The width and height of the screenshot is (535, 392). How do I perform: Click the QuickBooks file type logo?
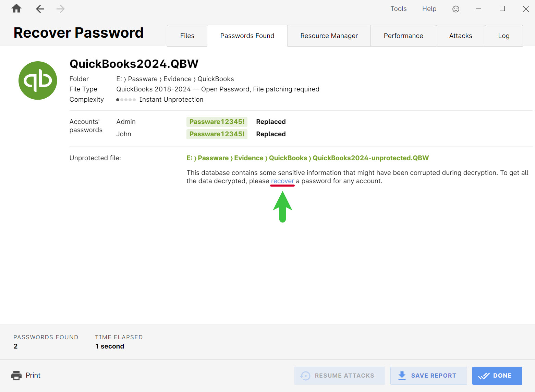[x=38, y=80]
